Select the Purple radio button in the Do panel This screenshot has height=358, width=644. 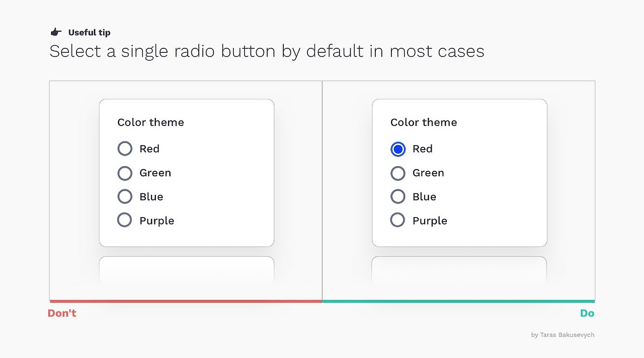click(398, 220)
